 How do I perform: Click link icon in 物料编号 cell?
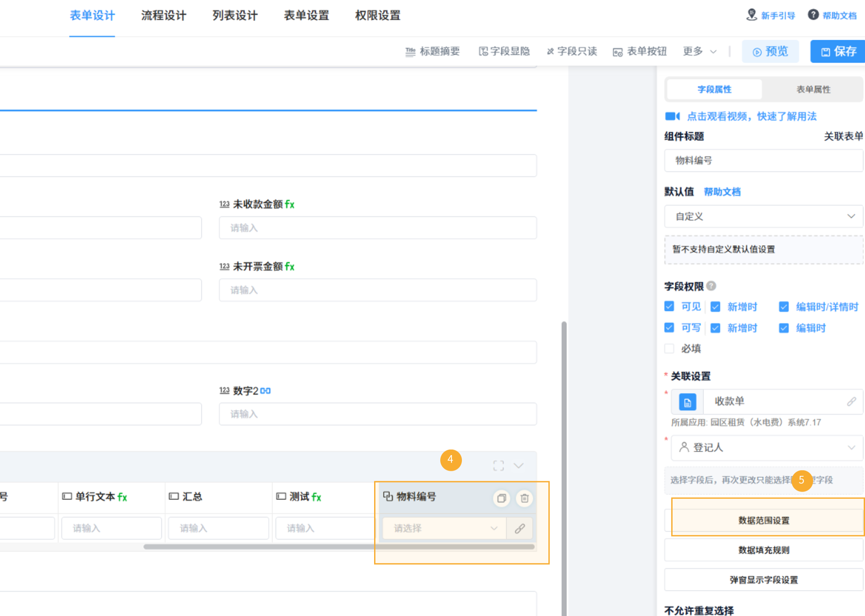520,528
